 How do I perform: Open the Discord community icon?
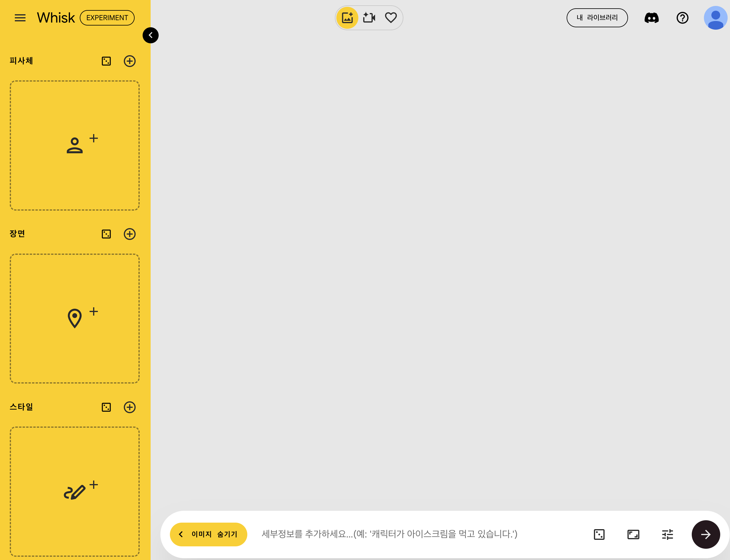[x=651, y=18]
